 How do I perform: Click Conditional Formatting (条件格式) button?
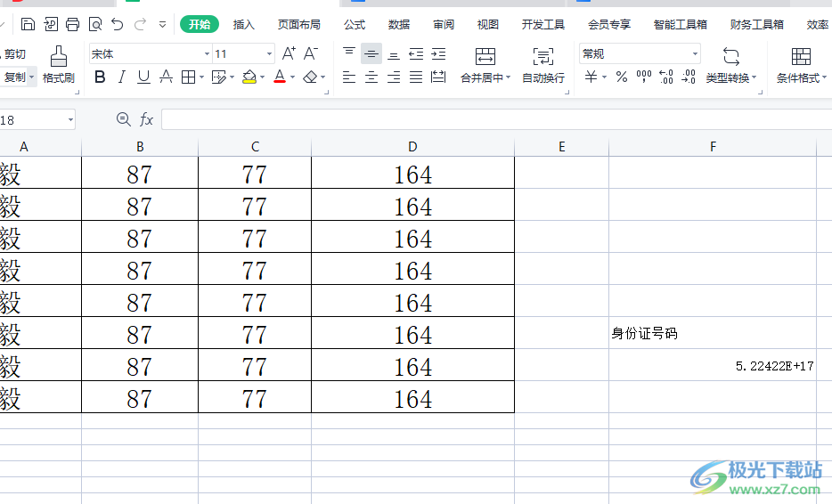801,65
